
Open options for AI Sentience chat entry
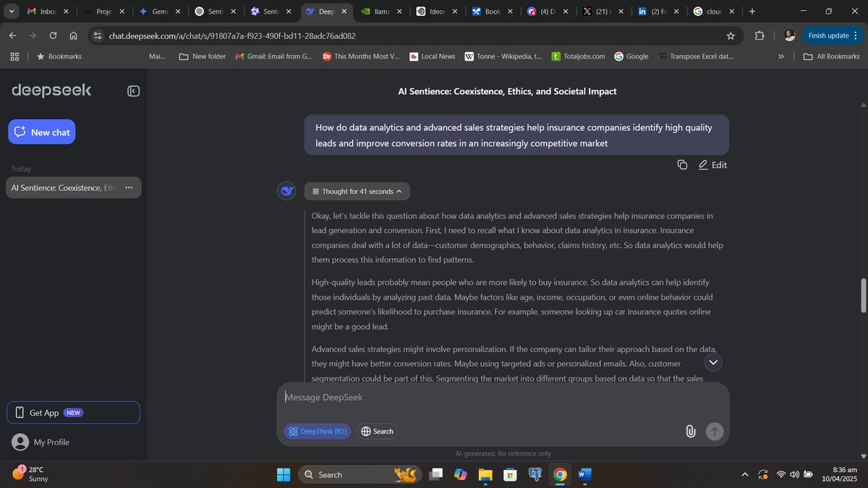click(x=129, y=188)
